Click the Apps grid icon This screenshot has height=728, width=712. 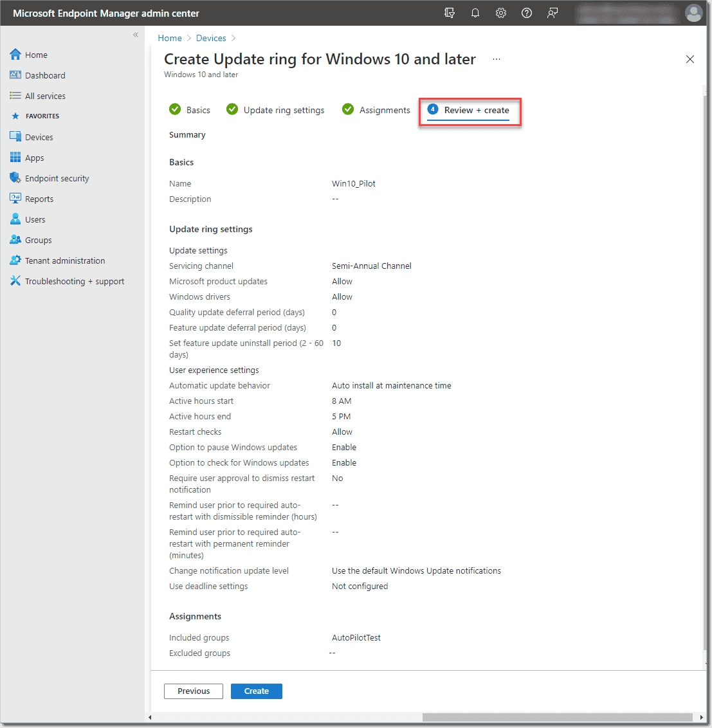coord(15,158)
